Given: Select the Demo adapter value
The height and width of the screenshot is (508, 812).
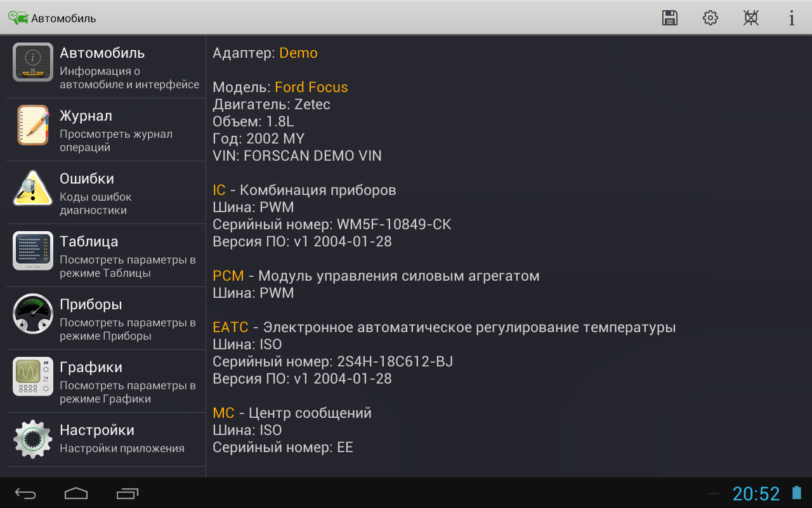Looking at the screenshot, I should click(298, 53).
